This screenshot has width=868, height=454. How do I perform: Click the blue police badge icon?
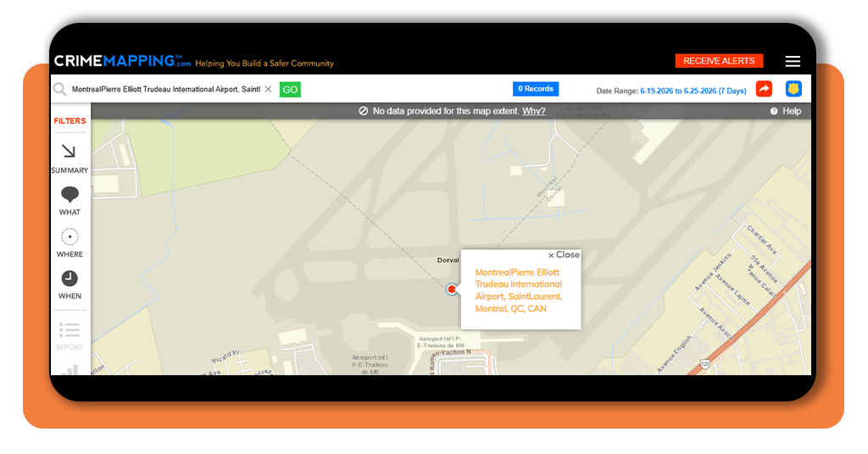point(793,88)
